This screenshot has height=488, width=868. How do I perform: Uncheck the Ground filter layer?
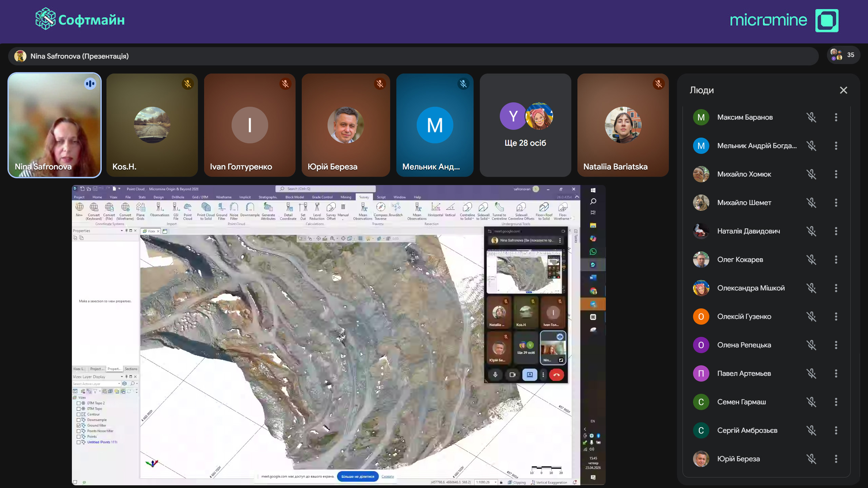pos(78,425)
